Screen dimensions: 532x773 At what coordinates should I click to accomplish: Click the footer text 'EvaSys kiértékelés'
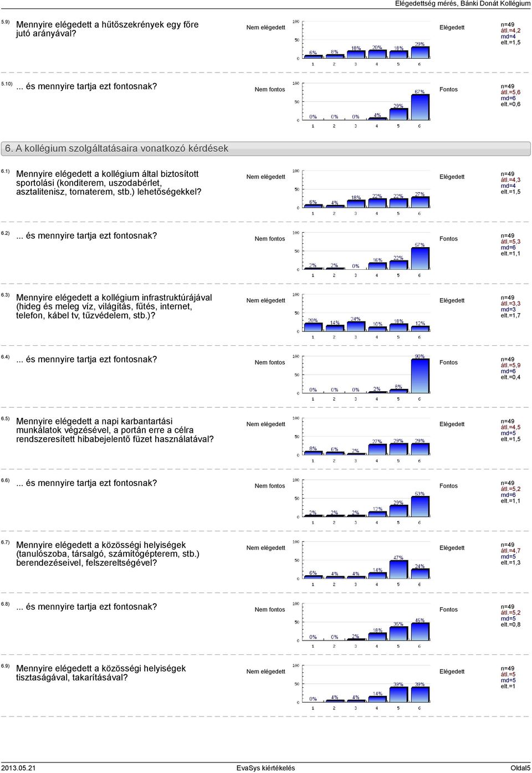tap(265, 768)
